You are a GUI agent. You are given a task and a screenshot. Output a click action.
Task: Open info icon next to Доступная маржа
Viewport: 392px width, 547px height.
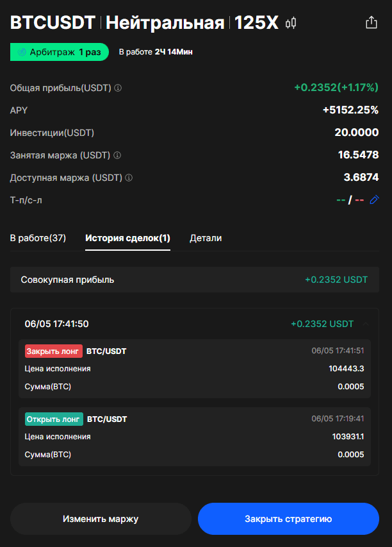(x=129, y=178)
